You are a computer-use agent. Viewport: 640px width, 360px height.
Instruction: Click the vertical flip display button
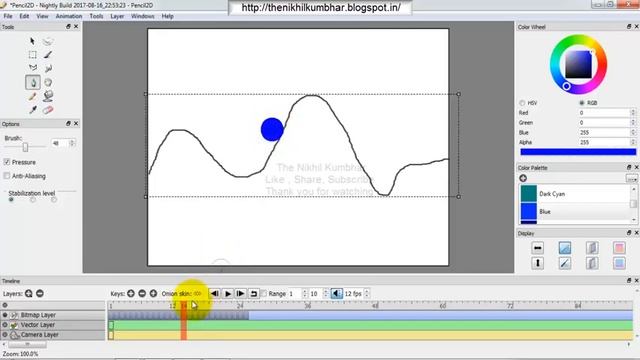(538, 263)
